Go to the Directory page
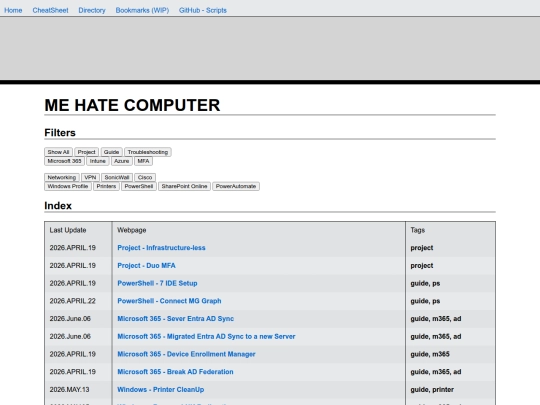 point(92,10)
